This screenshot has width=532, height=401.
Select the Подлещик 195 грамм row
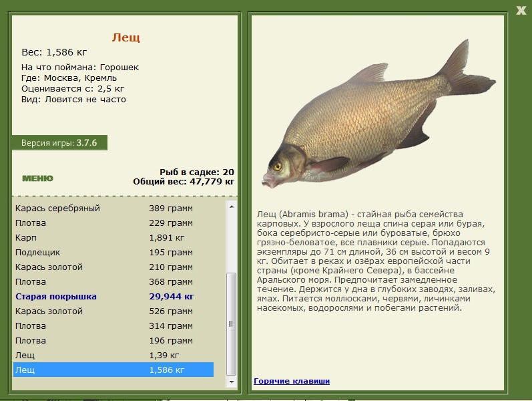coord(113,252)
